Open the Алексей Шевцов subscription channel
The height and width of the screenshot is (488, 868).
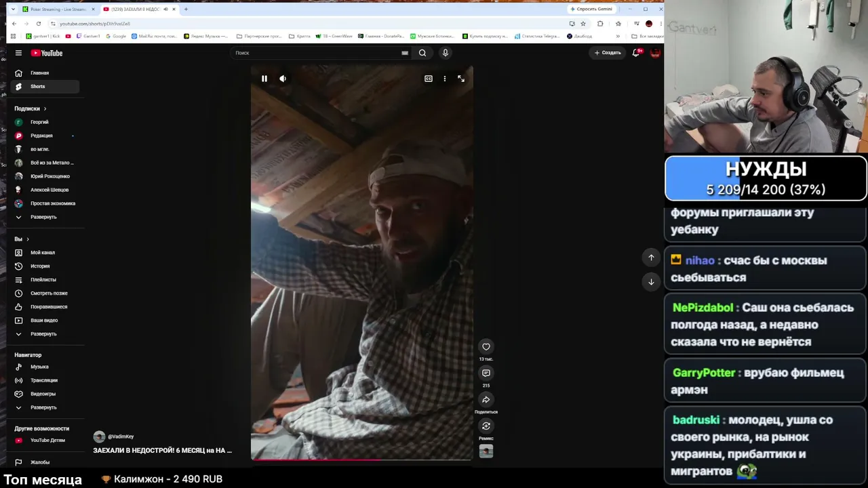point(45,190)
